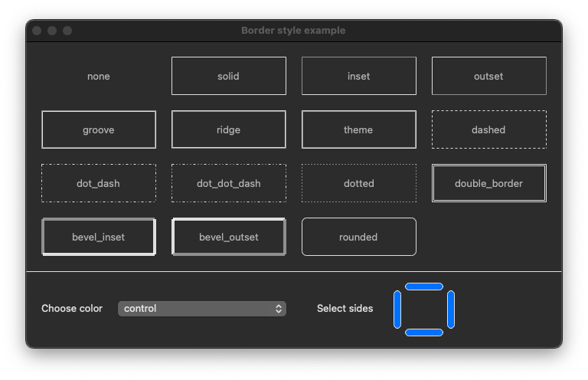
Task: Open the Choose color dropdown
Action: pos(202,309)
